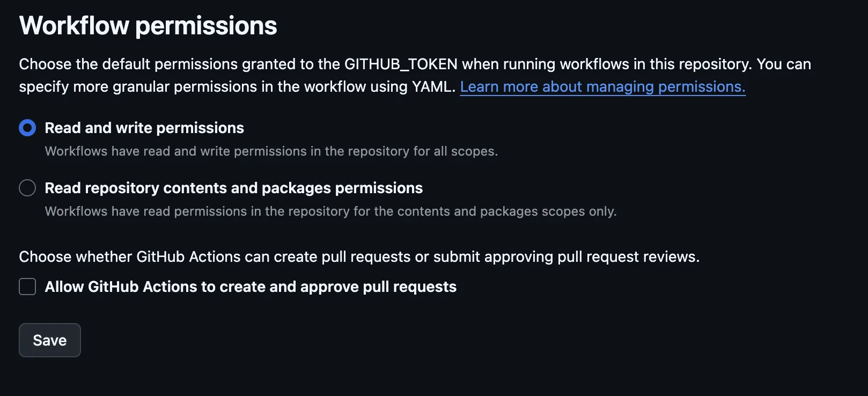868x396 pixels.
Task: Click 'Read repository contents and packages permissions' label
Action: pos(233,188)
